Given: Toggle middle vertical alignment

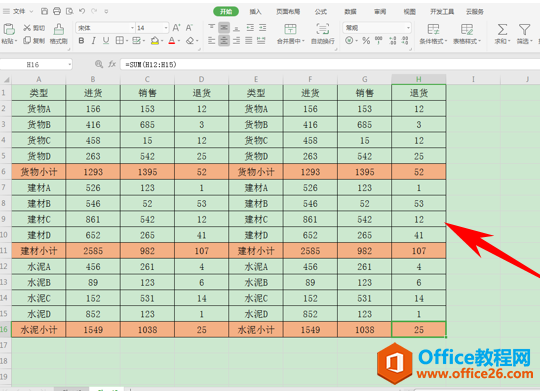Looking at the screenshot, I should pos(224,28).
